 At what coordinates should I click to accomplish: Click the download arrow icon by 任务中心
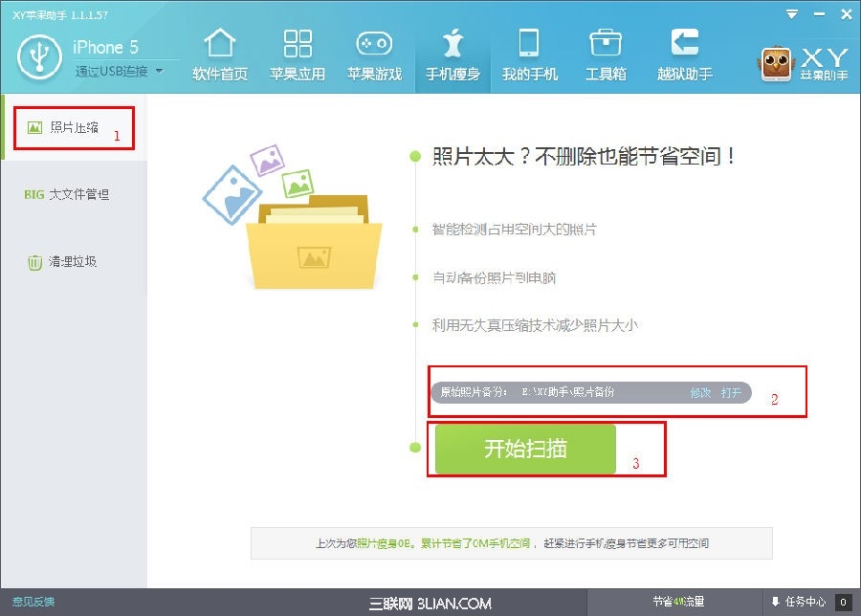pos(775,602)
